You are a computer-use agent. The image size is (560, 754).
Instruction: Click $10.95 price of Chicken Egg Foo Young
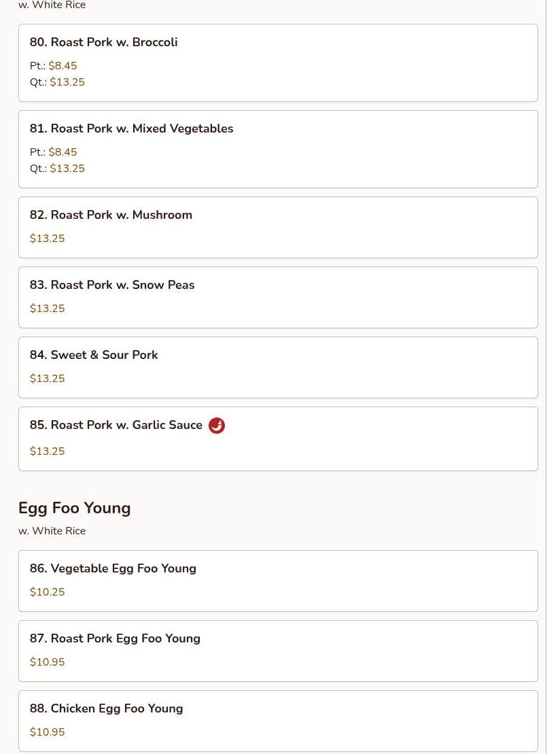pyautogui.click(x=48, y=732)
